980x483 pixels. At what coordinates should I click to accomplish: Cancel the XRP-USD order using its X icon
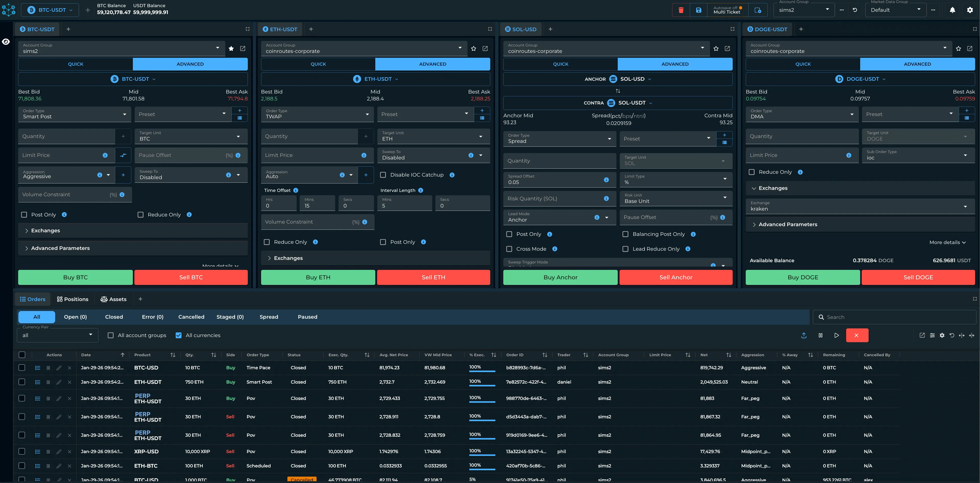click(x=69, y=452)
